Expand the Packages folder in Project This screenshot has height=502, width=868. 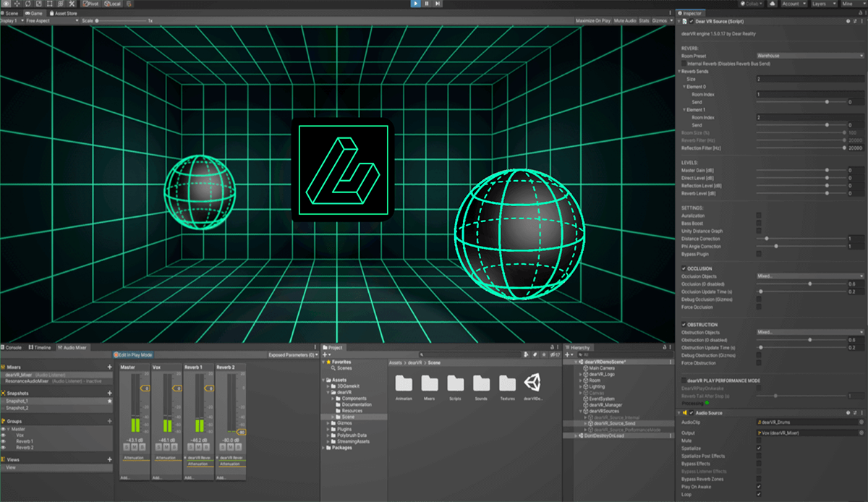pos(323,447)
